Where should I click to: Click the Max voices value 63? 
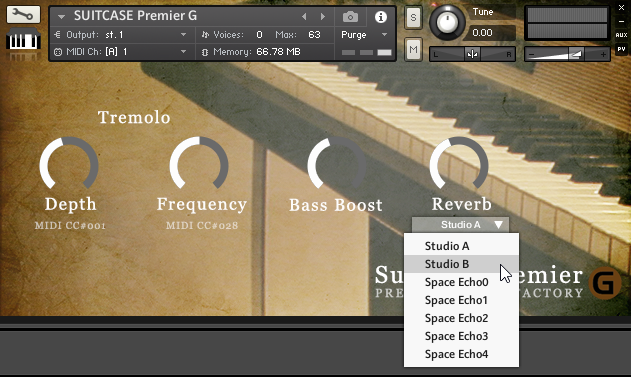(x=314, y=35)
